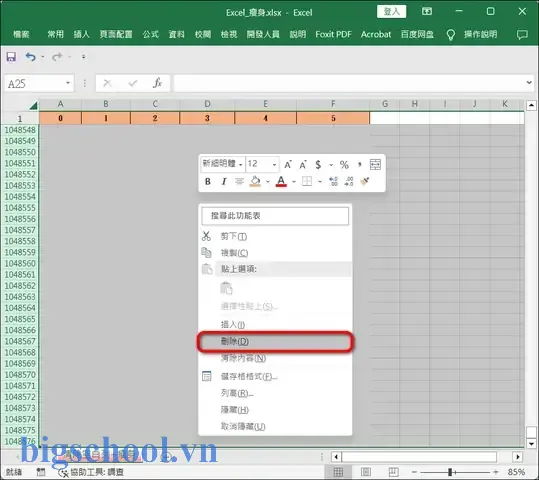
Task: Expand the formula bar chevron
Action: pos(529,83)
